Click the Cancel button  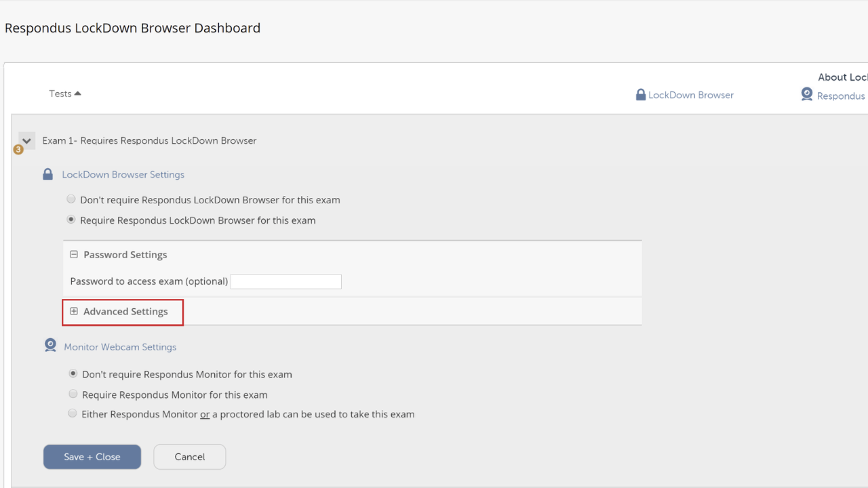(x=190, y=457)
